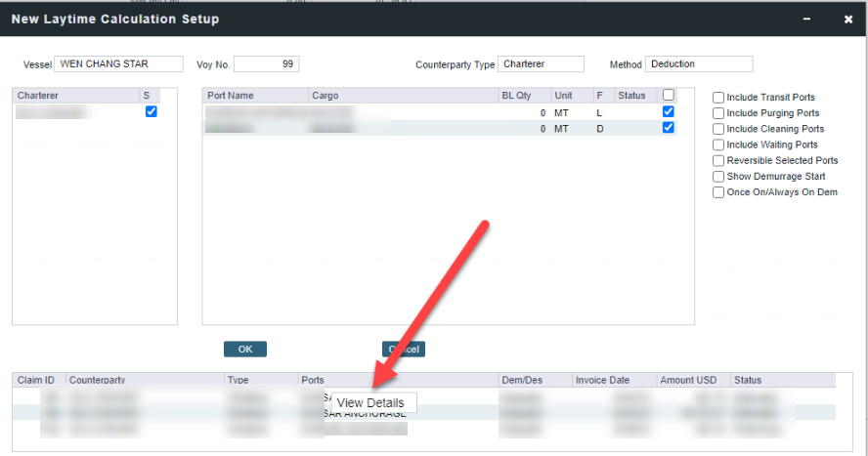Screen dimensions: 868x456
Task: Sort claims by Invoice Date column
Action: pos(603,380)
